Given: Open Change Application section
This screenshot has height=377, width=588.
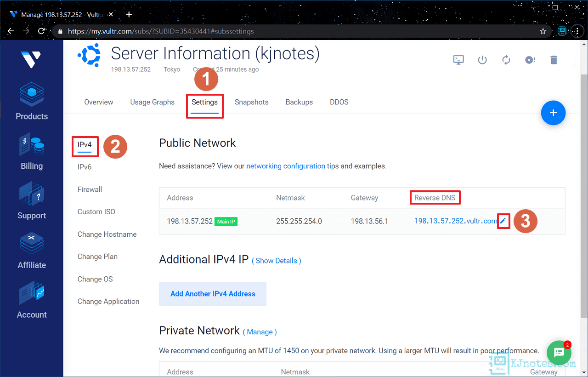Looking at the screenshot, I should coord(108,302).
